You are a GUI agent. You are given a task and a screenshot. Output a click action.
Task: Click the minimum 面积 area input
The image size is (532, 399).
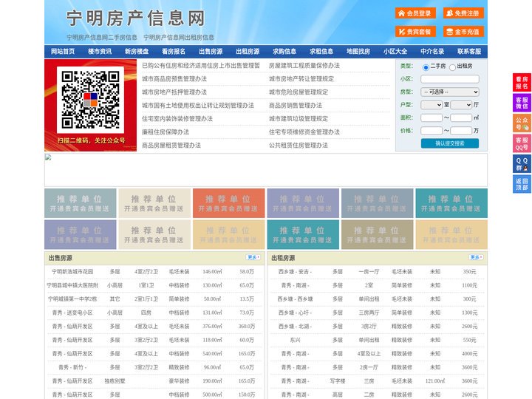point(432,117)
